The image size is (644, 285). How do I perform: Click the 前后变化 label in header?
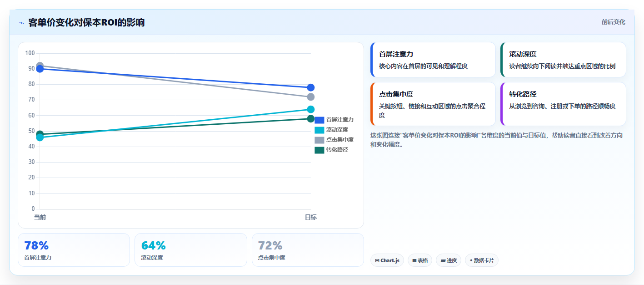click(613, 22)
